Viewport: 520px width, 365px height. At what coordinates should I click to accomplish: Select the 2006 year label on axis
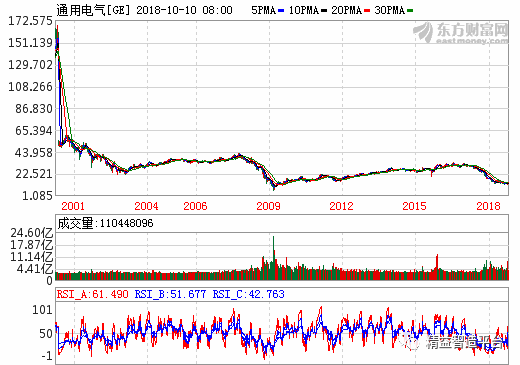pyautogui.click(x=195, y=206)
